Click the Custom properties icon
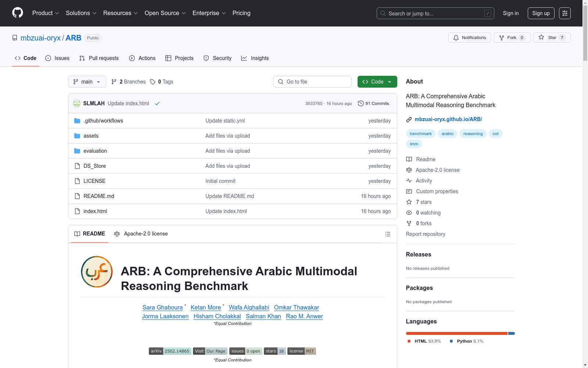Image resolution: width=588 pixels, height=368 pixels. (x=409, y=191)
